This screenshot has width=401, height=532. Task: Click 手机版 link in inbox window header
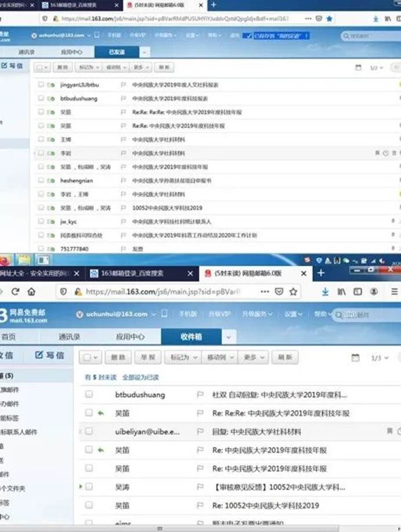point(188,314)
